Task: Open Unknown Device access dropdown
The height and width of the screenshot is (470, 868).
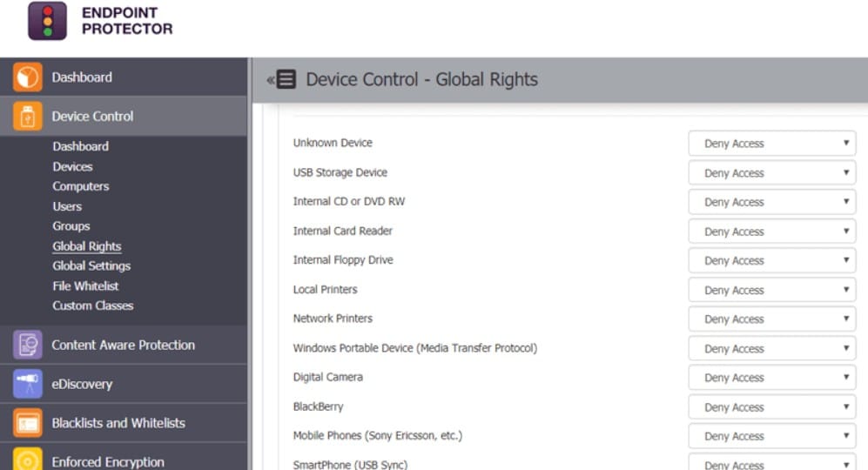Action: click(x=772, y=144)
